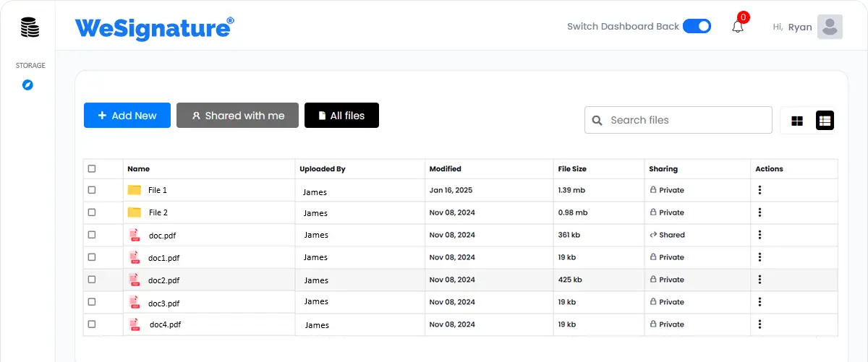Toggle the Switch Dashboard Back switch

pos(697,26)
